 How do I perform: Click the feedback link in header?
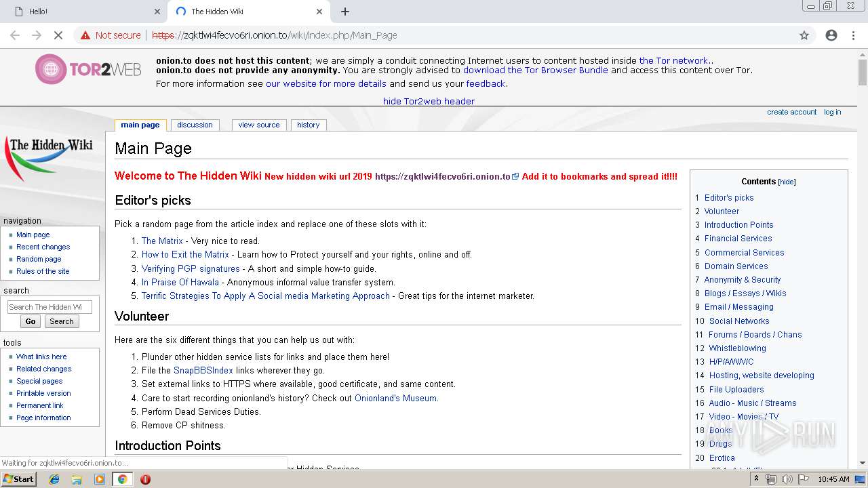[x=486, y=83]
